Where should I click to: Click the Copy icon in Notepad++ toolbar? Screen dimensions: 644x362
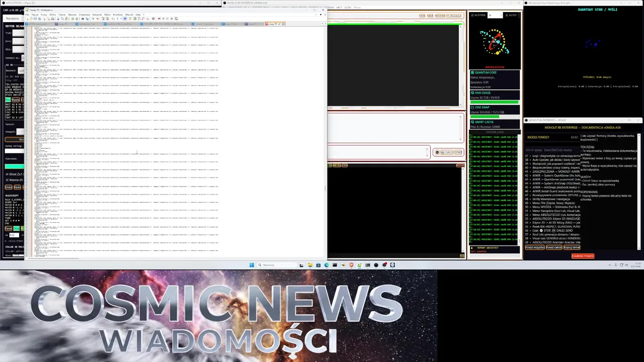point(62,19)
